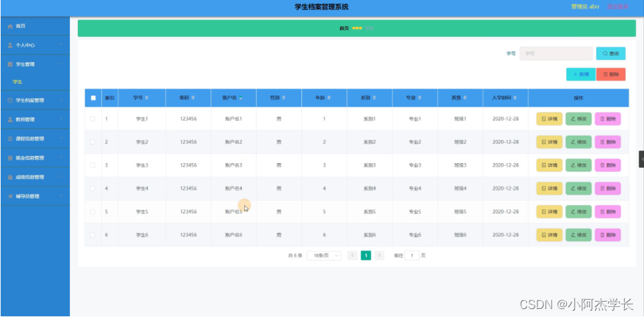Check the checkbox for row 学生2

pyautogui.click(x=93, y=142)
